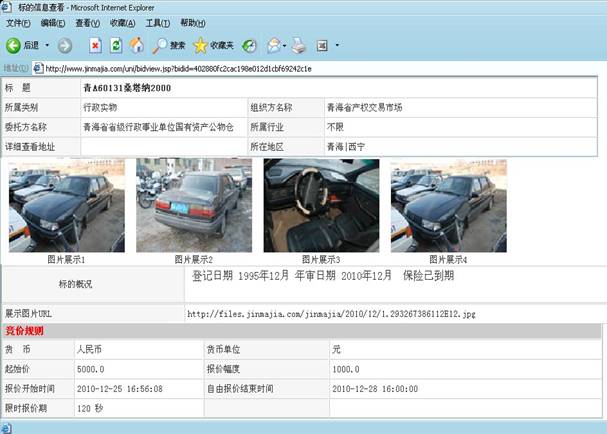607x434 pixels.
Task: Refresh the page with the Refresh icon
Action: 116,45
